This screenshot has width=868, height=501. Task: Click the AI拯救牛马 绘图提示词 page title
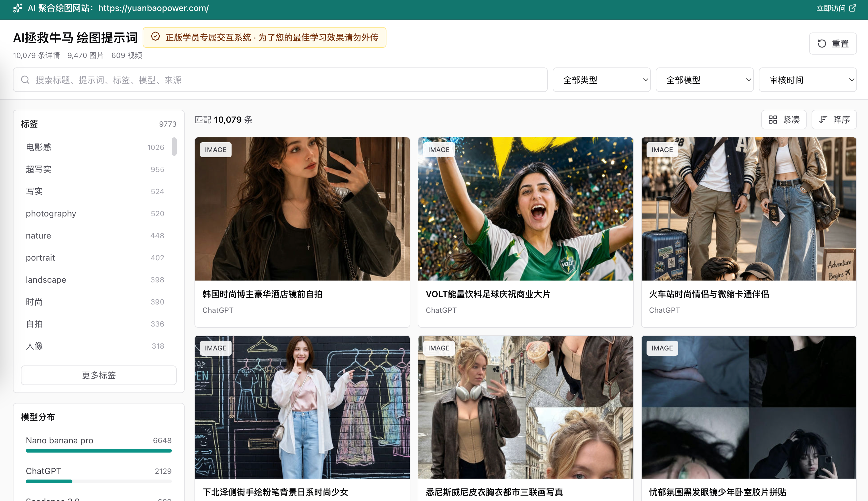coord(75,37)
